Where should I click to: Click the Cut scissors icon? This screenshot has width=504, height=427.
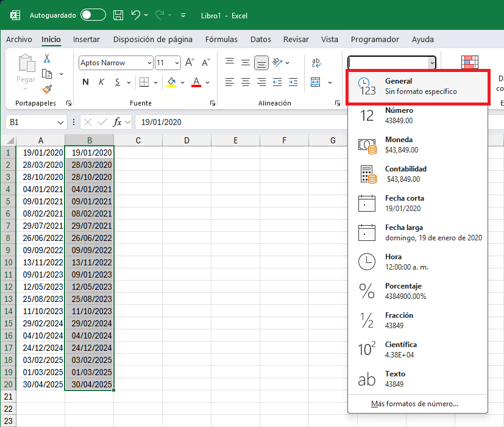(47, 59)
